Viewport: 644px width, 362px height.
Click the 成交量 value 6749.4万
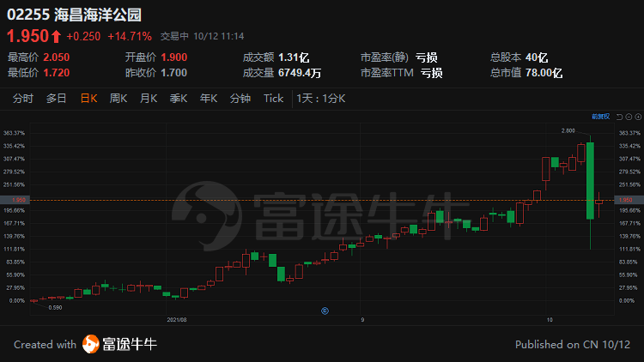pos(300,73)
